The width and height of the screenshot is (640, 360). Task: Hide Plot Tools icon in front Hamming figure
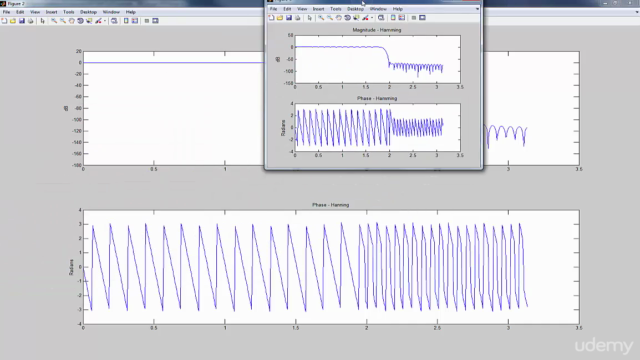click(413, 18)
